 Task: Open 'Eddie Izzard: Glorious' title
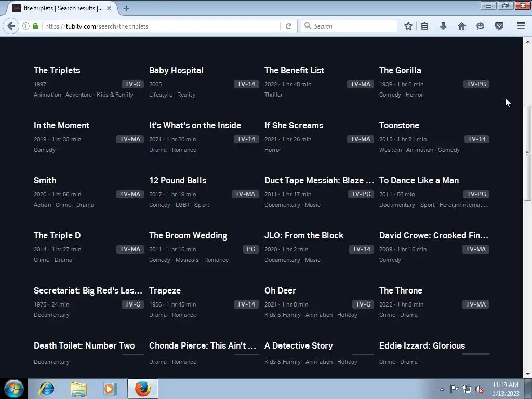tap(422, 345)
